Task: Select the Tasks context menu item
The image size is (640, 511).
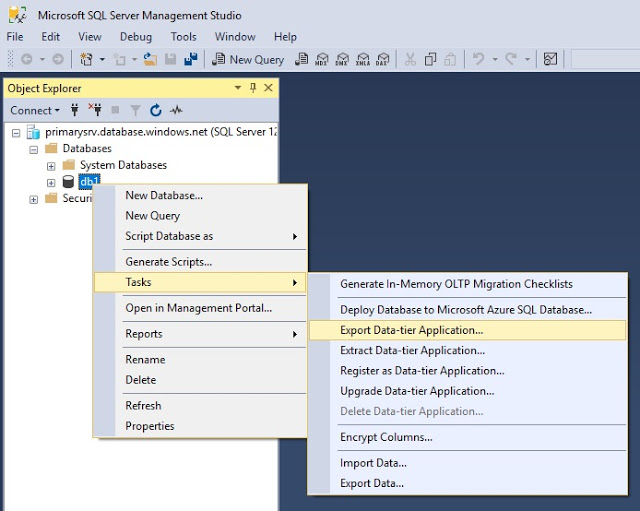Action: coord(200,282)
